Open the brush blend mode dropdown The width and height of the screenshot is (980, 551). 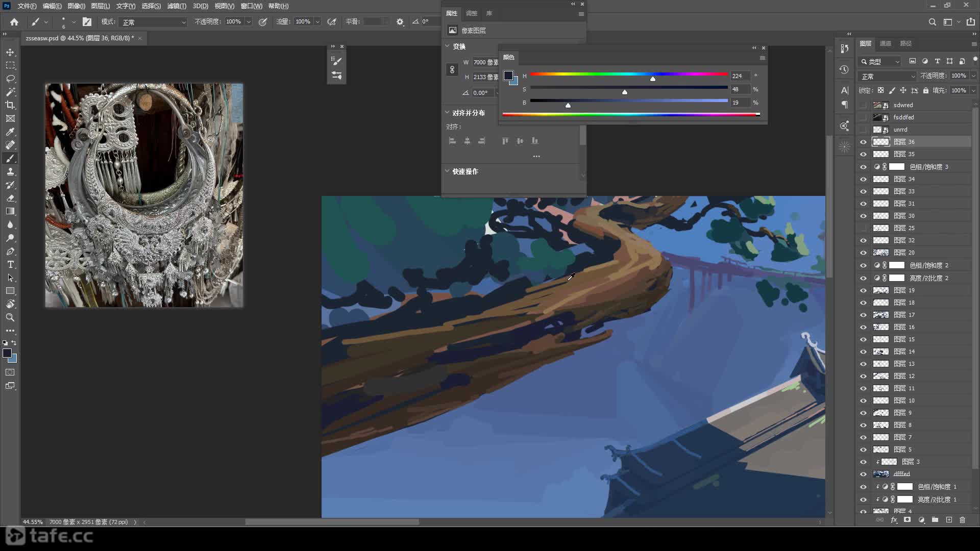(154, 22)
